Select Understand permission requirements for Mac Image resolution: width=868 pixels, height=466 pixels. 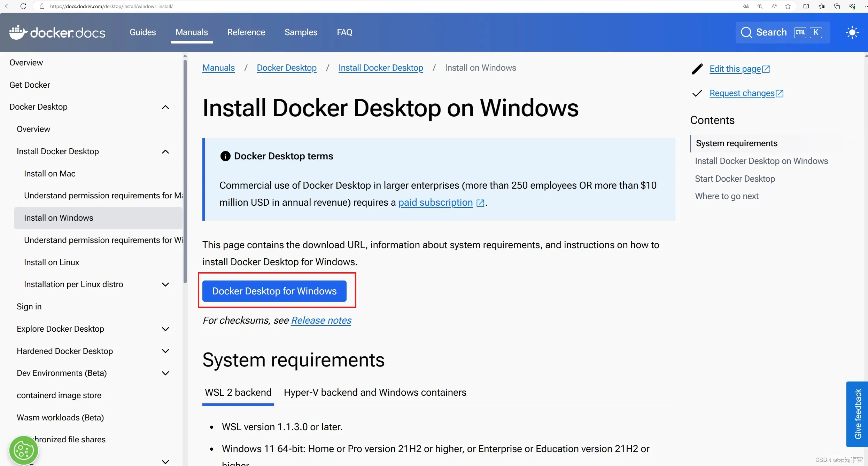[x=103, y=196]
